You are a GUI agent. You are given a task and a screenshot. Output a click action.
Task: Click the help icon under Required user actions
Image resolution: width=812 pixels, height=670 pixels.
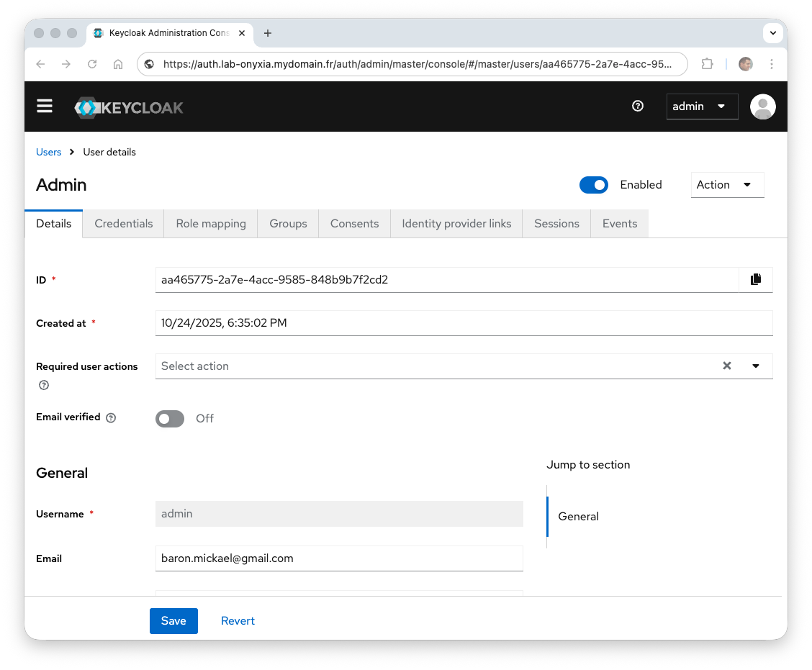pyautogui.click(x=43, y=385)
